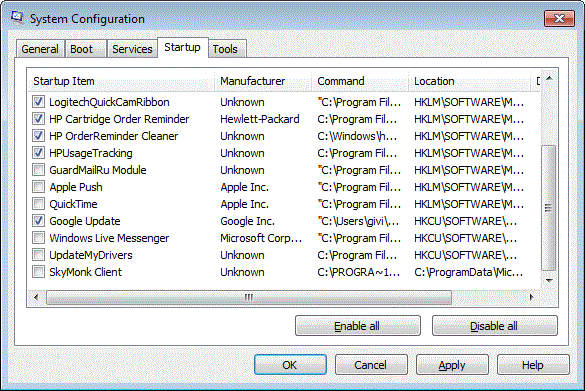This screenshot has height=391, width=585.
Task: Click the Hewlett-Packard manufacturer cell
Action: pyautogui.click(x=260, y=119)
